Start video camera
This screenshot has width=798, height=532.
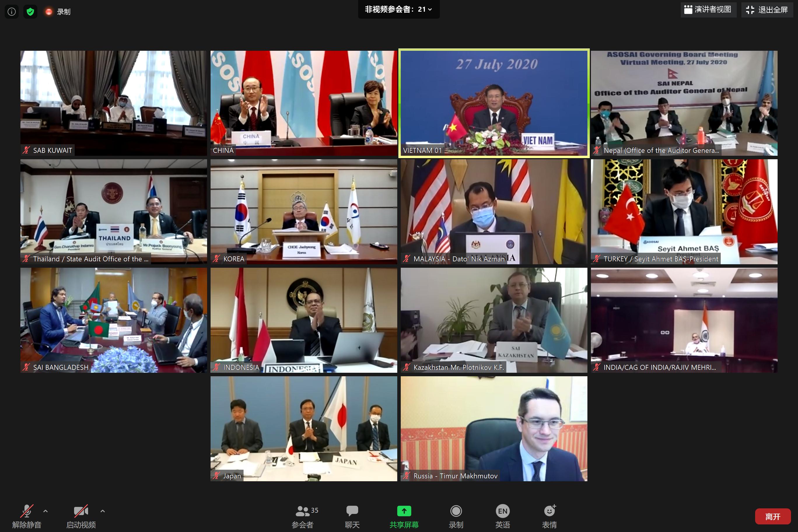pyautogui.click(x=81, y=516)
